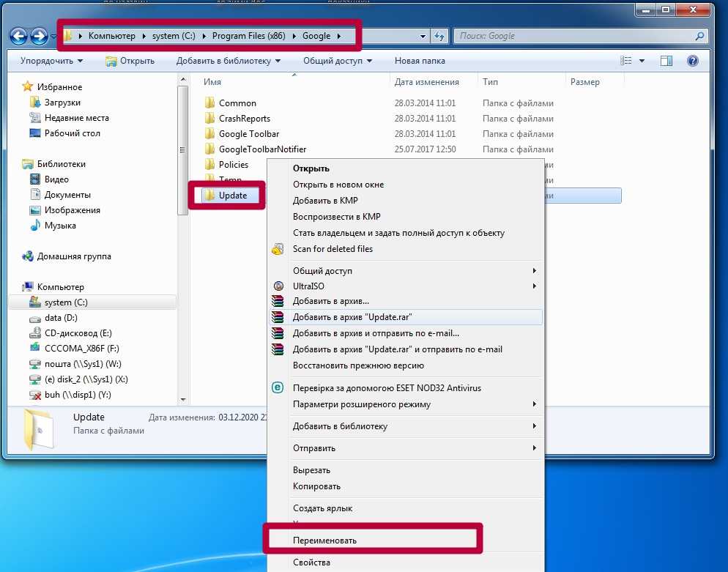The height and width of the screenshot is (572, 728).
Task: Click the change view icon in toolbar
Action: click(x=626, y=61)
